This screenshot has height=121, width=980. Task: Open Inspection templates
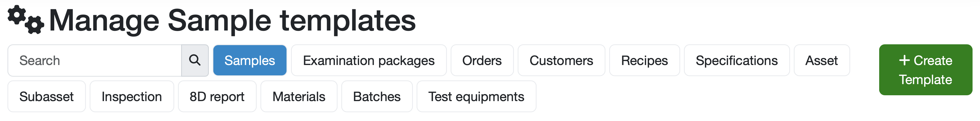coord(132,96)
